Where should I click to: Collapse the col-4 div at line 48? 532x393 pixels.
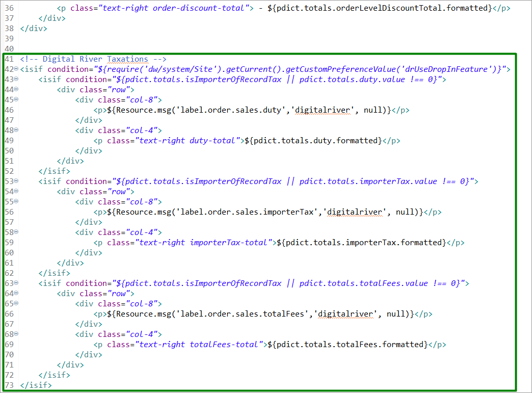(16, 130)
